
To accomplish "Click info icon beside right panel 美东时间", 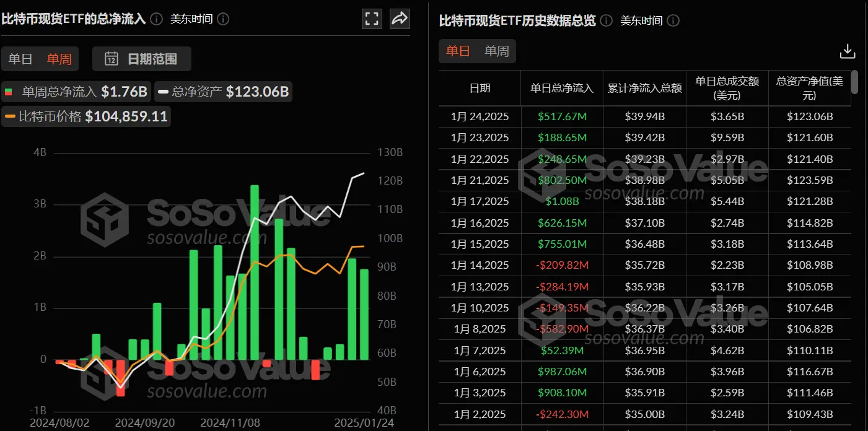I will [x=673, y=20].
